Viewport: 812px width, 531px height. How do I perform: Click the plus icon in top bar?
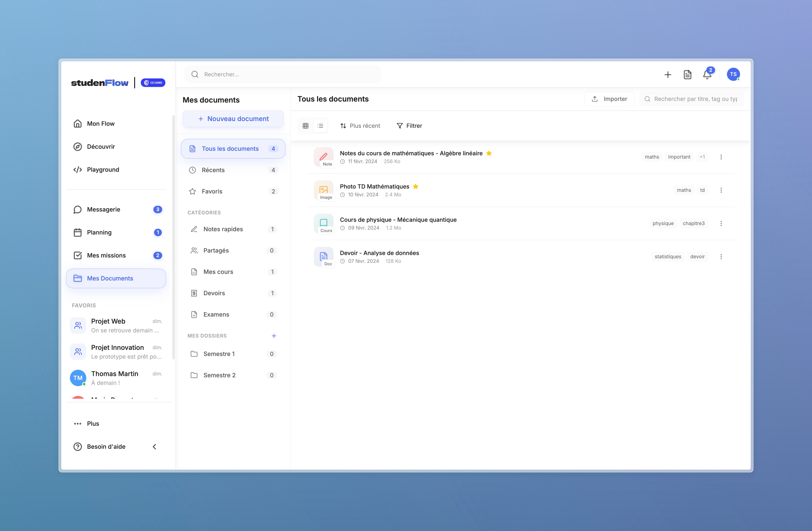click(668, 75)
